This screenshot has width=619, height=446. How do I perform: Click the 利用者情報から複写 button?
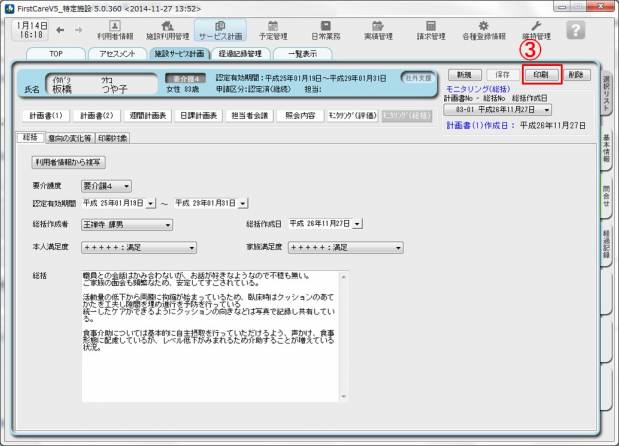(x=68, y=162)
